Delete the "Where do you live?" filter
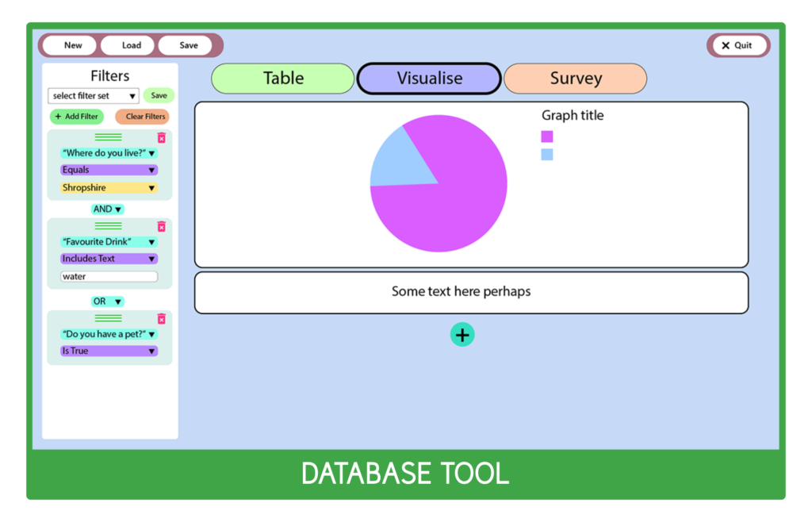The height and width of the screenshot is (522, 812). tap(162, 137)
